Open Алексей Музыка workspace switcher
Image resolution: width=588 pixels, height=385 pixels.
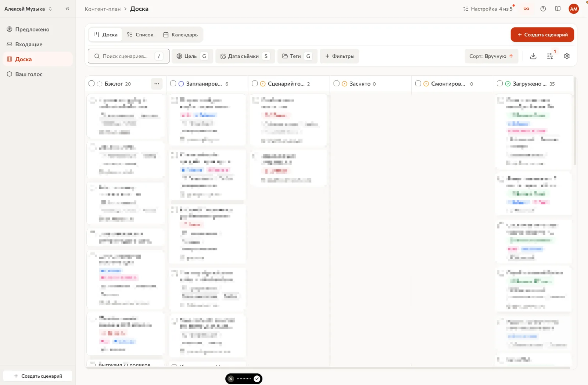tap(28, 9)
